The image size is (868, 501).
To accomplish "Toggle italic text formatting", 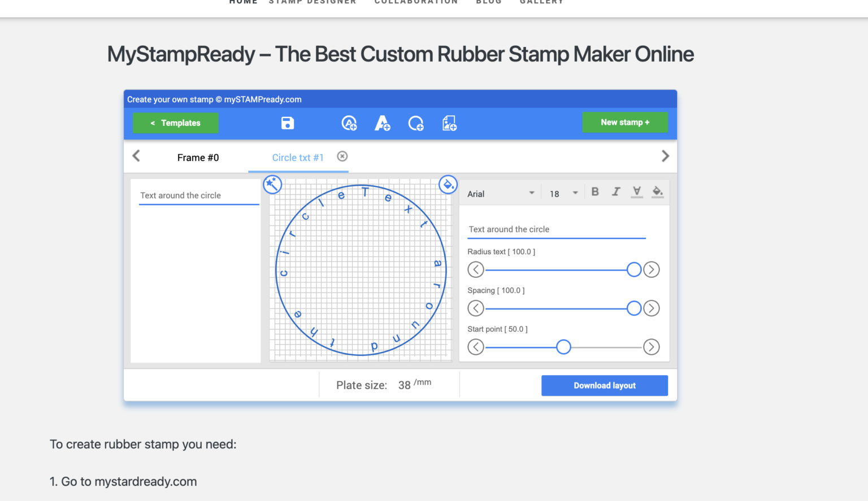I will [616, 192].
